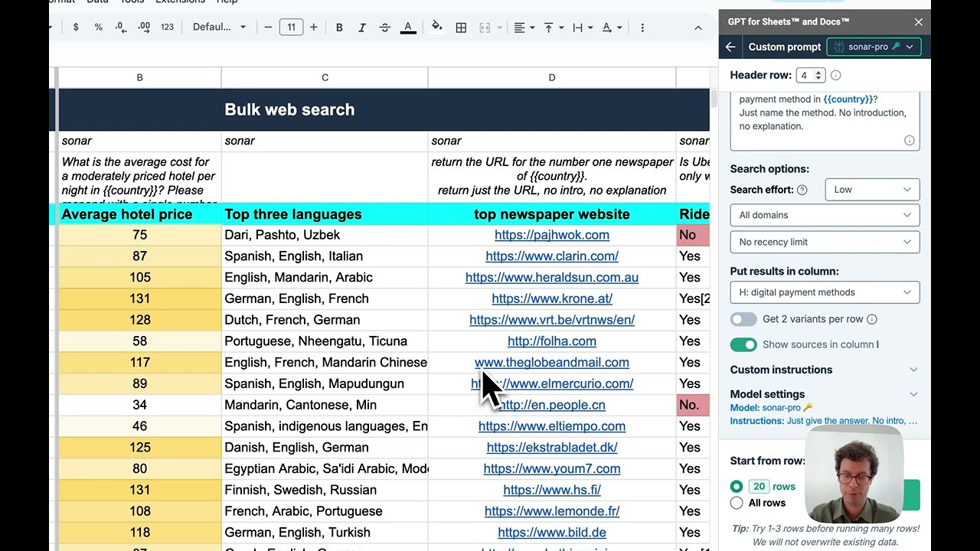Open the No recency limit dropdown

[825, 242]
